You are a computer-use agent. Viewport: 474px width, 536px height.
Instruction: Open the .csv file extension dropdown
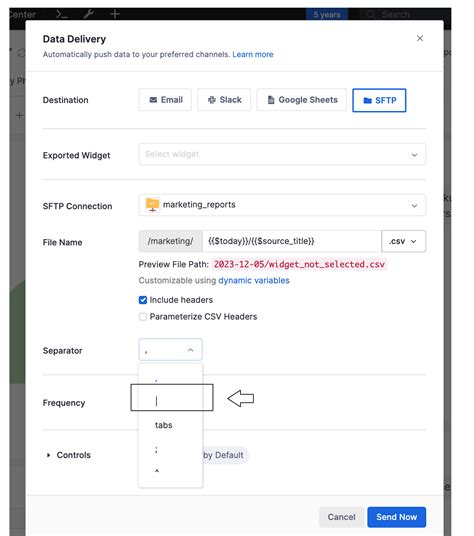(x=404, y=241)
